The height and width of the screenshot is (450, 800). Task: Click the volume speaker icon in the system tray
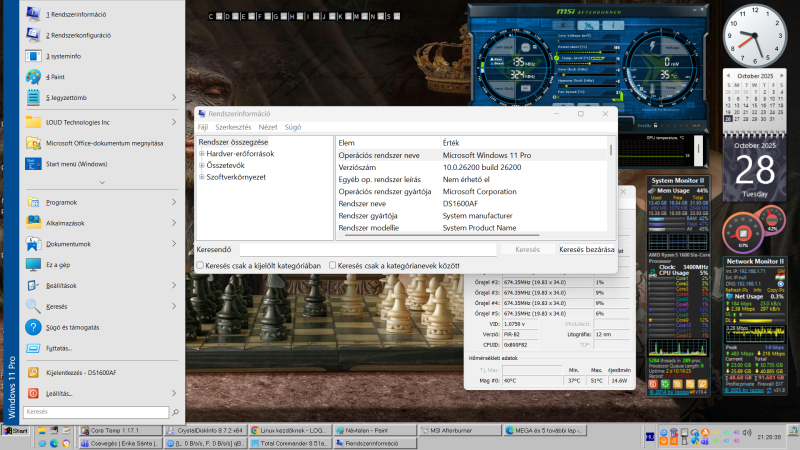pyautogui.click(x=747, y=433)
